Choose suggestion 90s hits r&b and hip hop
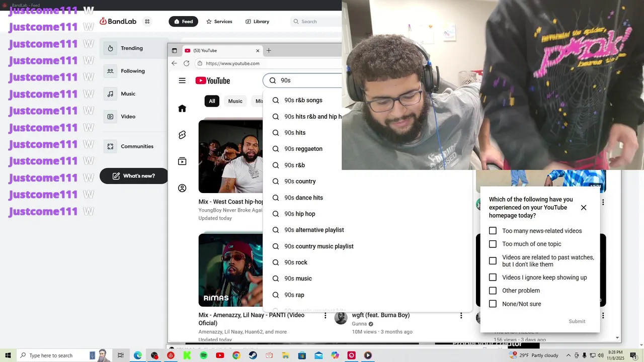 (303, 117)
